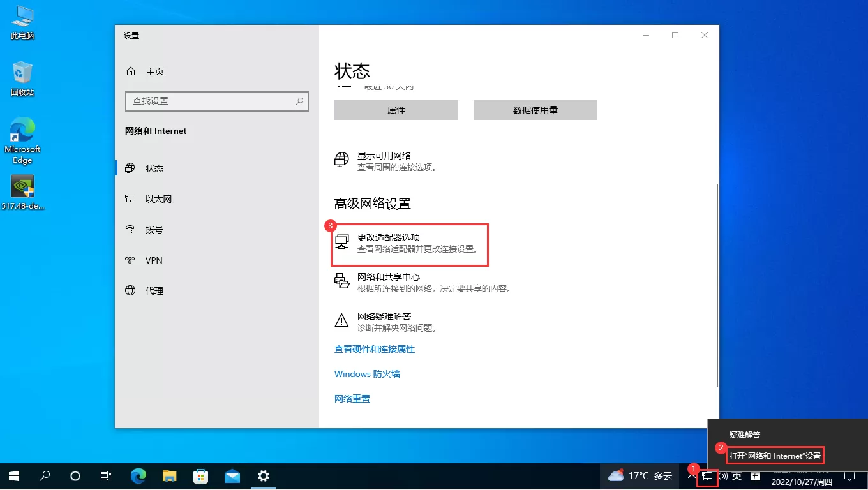Click the 查找设置 search box
868x490 pixels.
point(217,101)
